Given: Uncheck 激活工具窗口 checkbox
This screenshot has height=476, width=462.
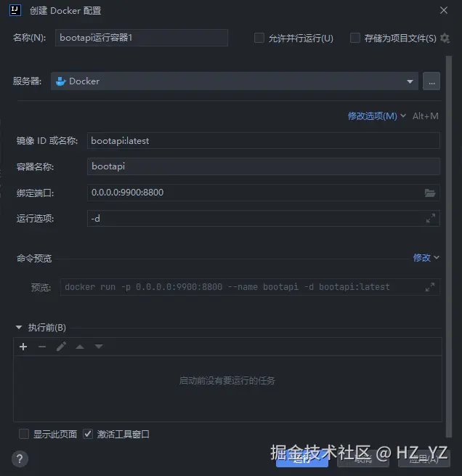Looking at the screenshot, I should [88, 434].
